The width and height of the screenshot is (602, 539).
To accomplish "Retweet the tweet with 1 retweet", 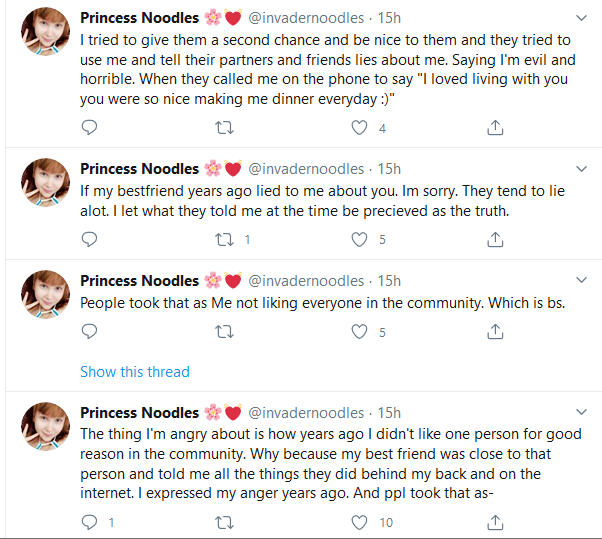I will coord(225,239).
